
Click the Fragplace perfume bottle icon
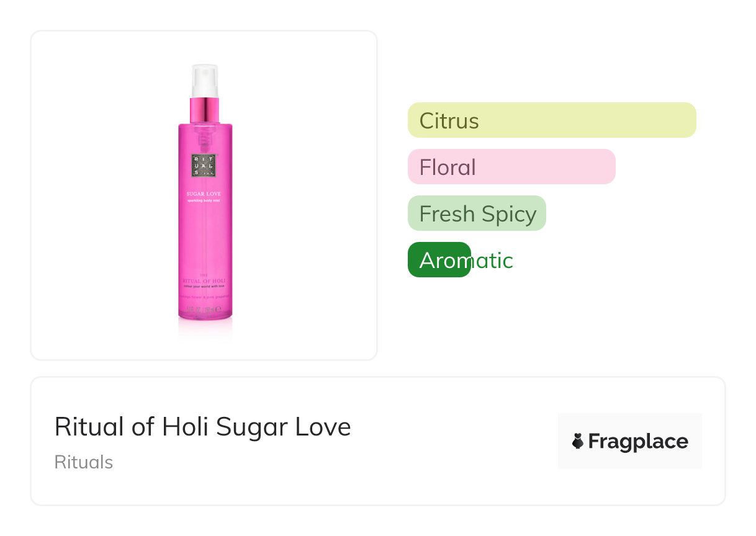pyautogui.click(x=578, y=442)
